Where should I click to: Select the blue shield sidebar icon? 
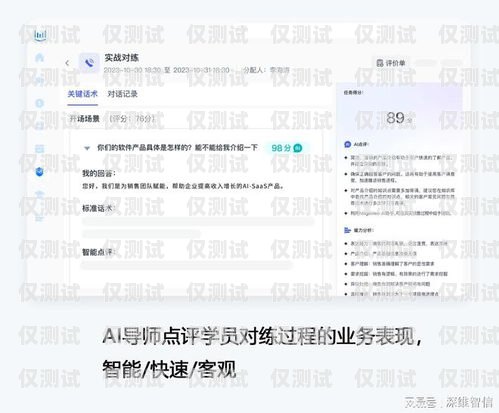(x=40, y=171)
